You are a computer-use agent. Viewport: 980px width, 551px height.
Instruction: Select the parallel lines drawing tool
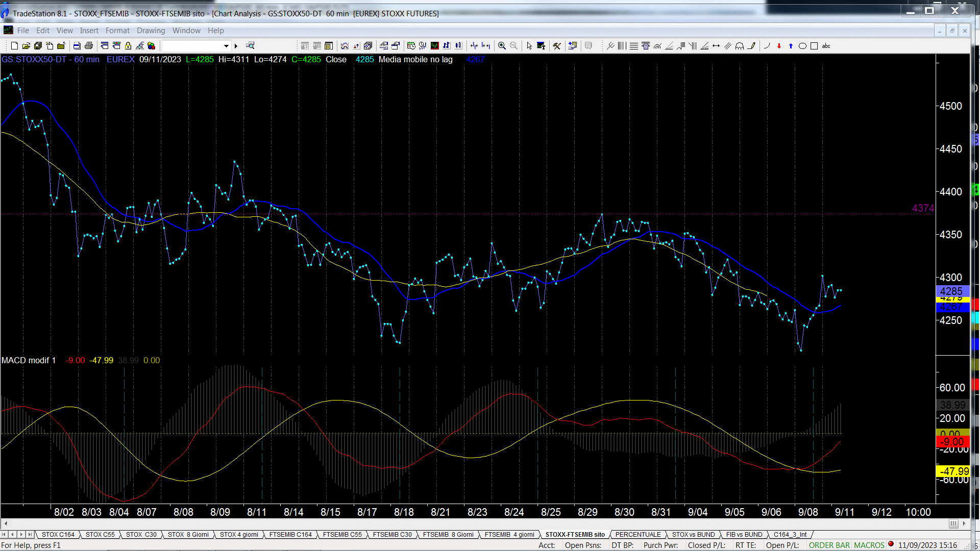point(728,46)
